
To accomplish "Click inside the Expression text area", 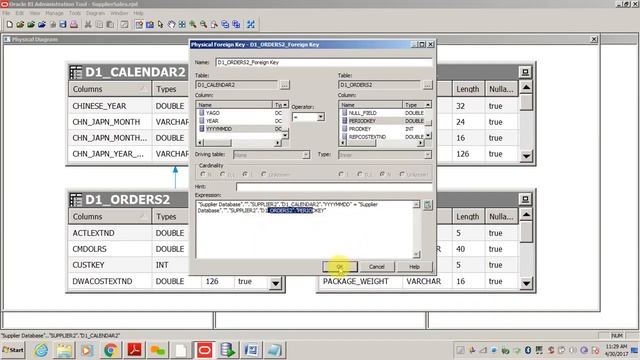I will [x=304, y=229].
